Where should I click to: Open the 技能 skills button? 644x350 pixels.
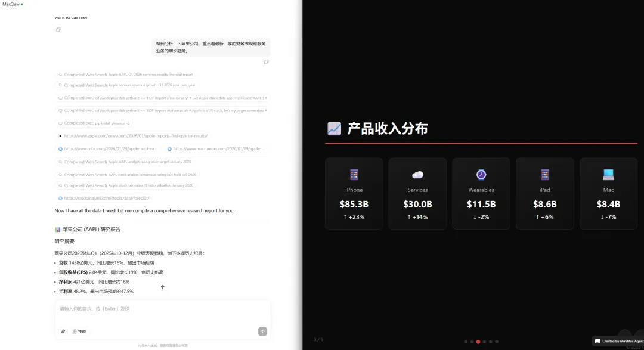79,332
